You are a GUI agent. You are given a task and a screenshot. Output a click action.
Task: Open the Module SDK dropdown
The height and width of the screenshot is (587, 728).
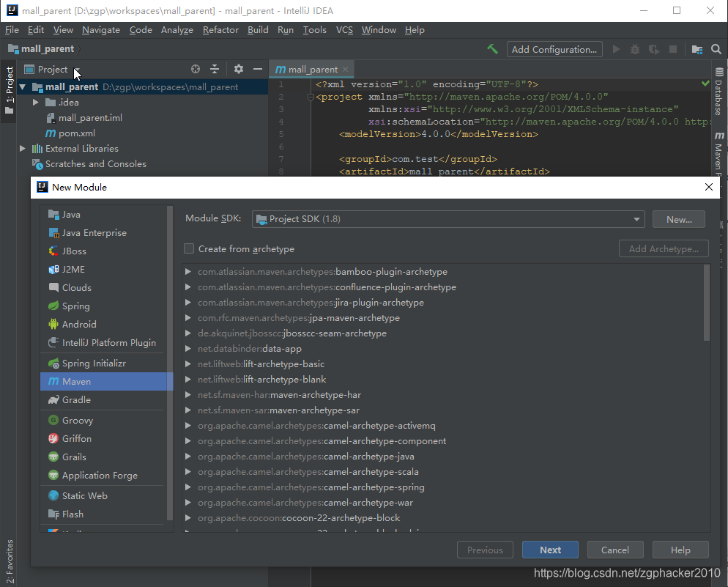[448, 219]
